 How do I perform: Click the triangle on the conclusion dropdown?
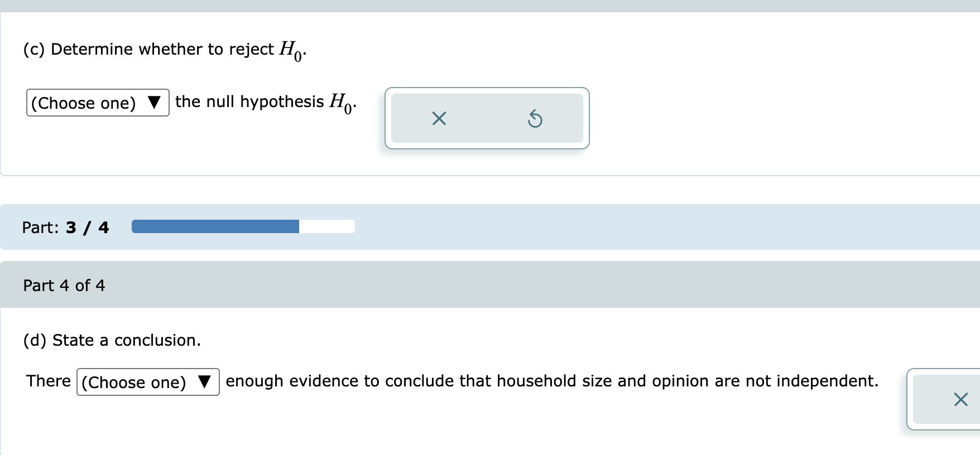[x=204, y=381]
